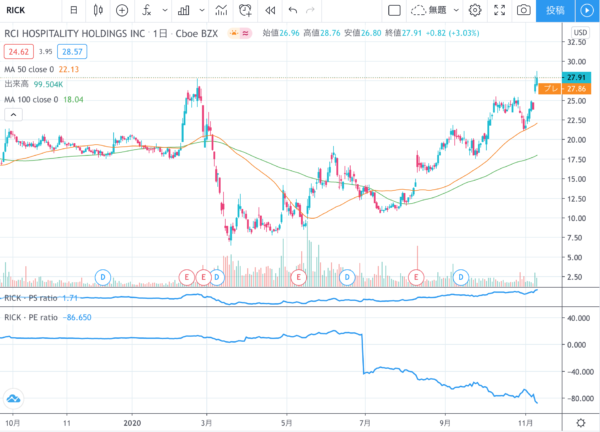
Task: Open chart settings gear in top toolbar
Action: coord(475,10)
